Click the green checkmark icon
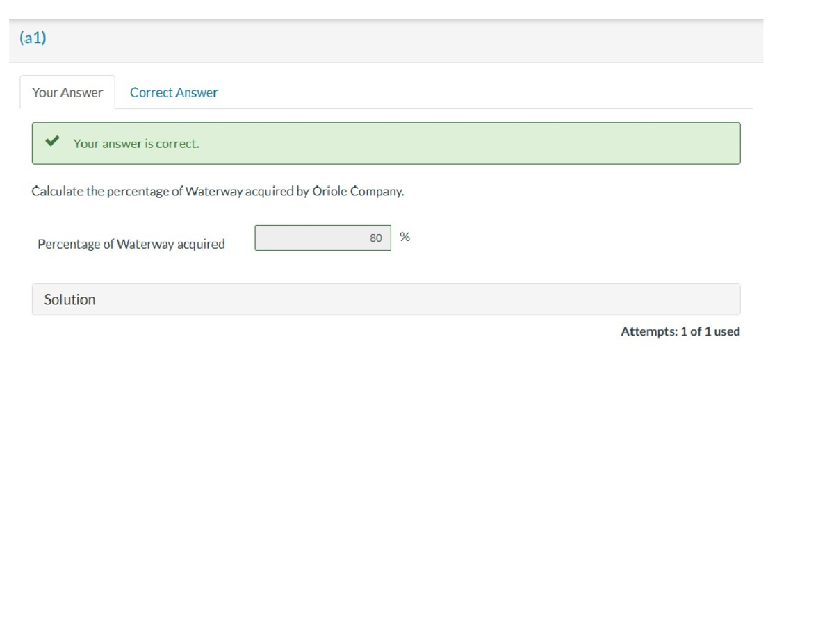The height and width of the screenshot is (644, 834). click(51, 142)
